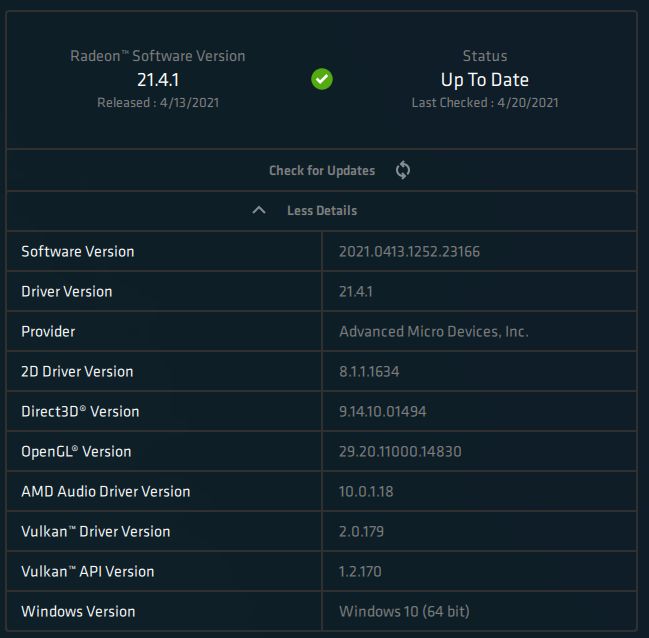This screenshot has height=638, width=649.
Task: Select the value 29.20.11000.14830
Action: coord(400,451)
